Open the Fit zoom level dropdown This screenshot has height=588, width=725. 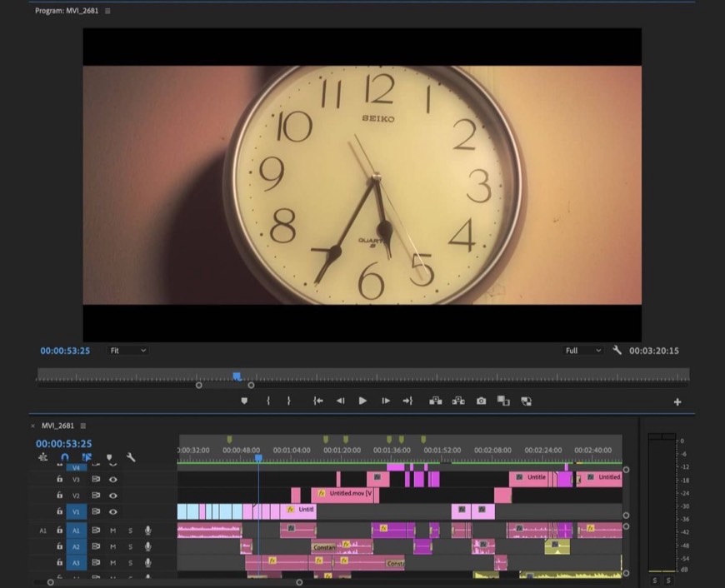[x=127, y=351]
